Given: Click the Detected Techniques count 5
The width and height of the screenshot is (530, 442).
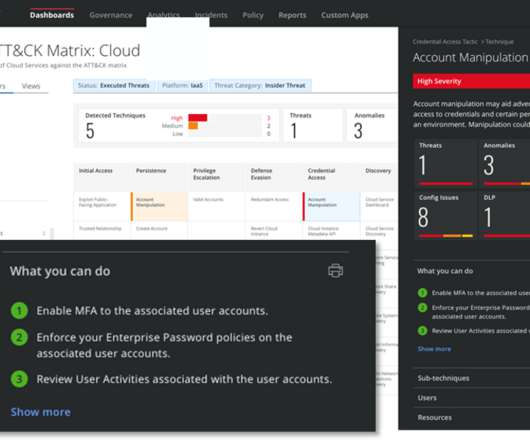Looking at the screenshot, I should tap(90, 131).
